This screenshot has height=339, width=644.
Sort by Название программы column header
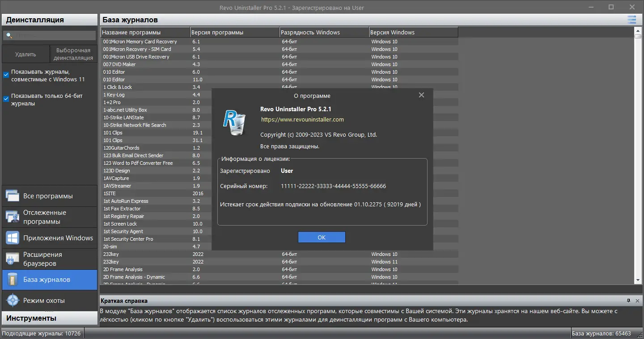point(145,32)
